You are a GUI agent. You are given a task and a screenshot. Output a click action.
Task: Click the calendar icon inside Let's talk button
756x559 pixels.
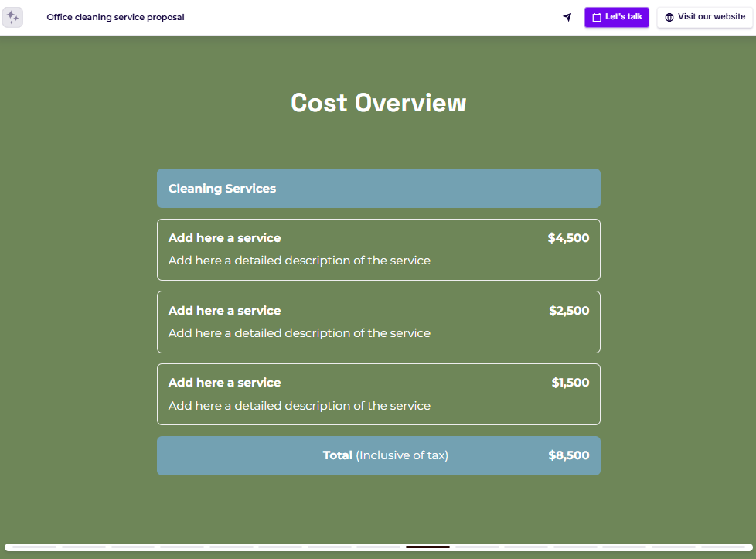(x=595, y=17)
